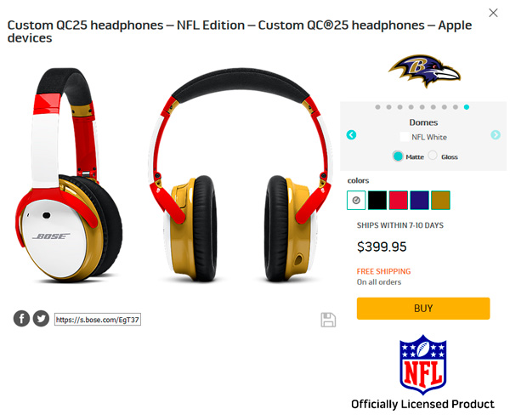Click the s.bose.com share URL field
This screenshot has width=510, height=420.
pyautogui.click(x=98, y=320)
